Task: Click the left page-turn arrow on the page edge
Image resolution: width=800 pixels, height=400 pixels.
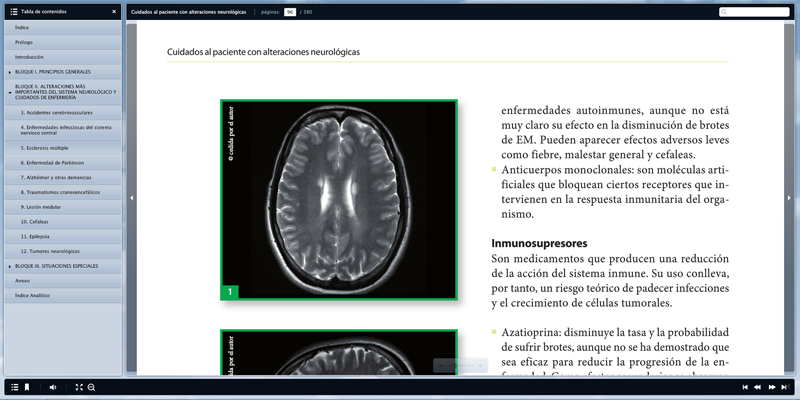Action: [x=132, y=198]
